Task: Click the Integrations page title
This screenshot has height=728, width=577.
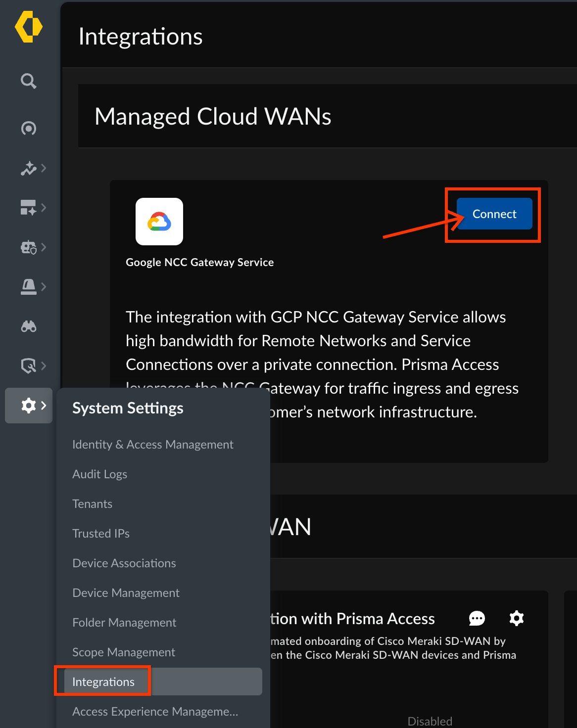Action: coord(141,37)
